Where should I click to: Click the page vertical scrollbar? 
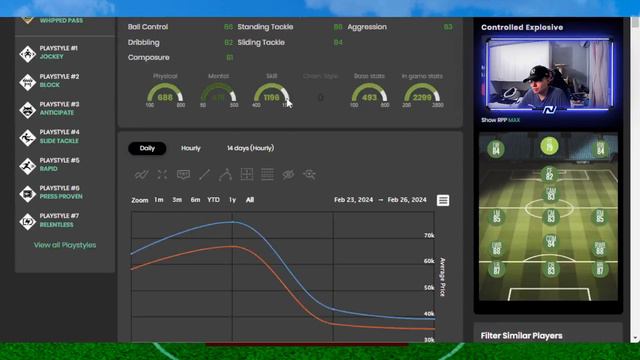pyautogui.click(x=635, y=180)
